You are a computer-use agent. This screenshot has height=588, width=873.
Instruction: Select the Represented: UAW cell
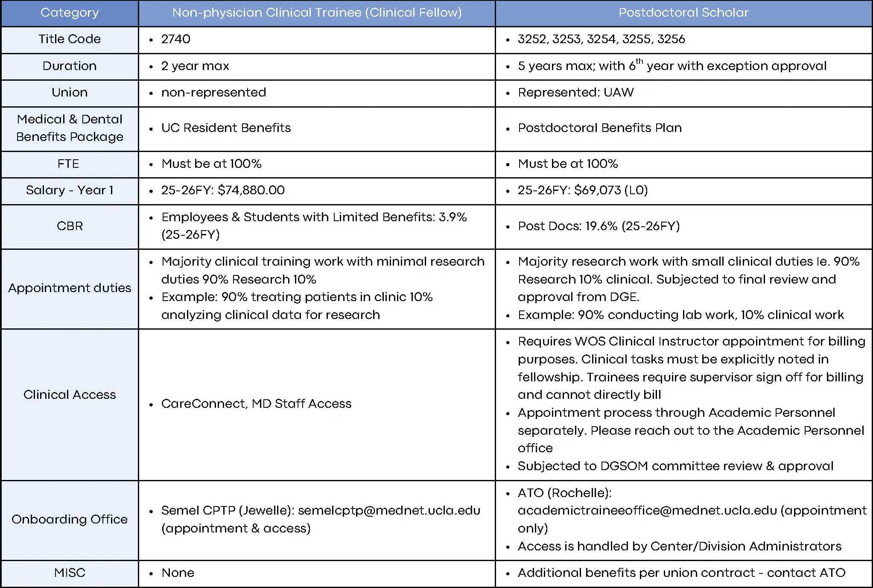coord(575,93)
